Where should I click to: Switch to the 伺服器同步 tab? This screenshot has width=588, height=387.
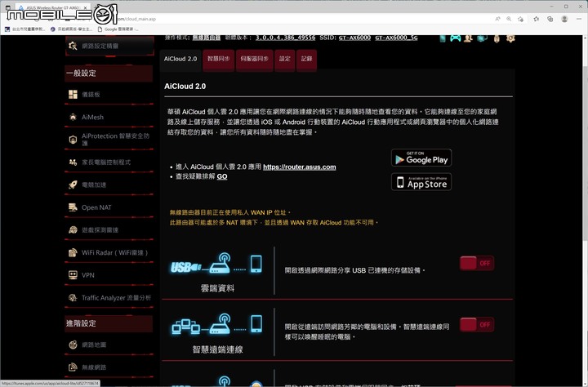click(x=255, y=60)
